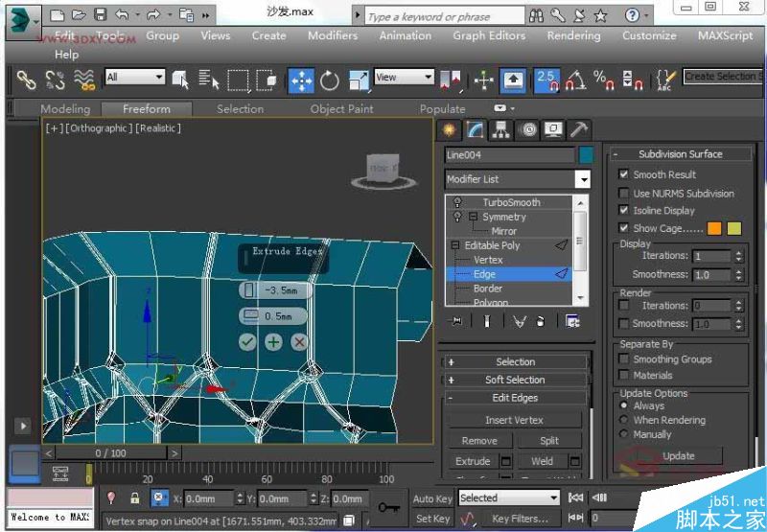Viewport: 767px width, 532px height.
Task: Click the Insert Vertex button
Action: pos(514,420)
